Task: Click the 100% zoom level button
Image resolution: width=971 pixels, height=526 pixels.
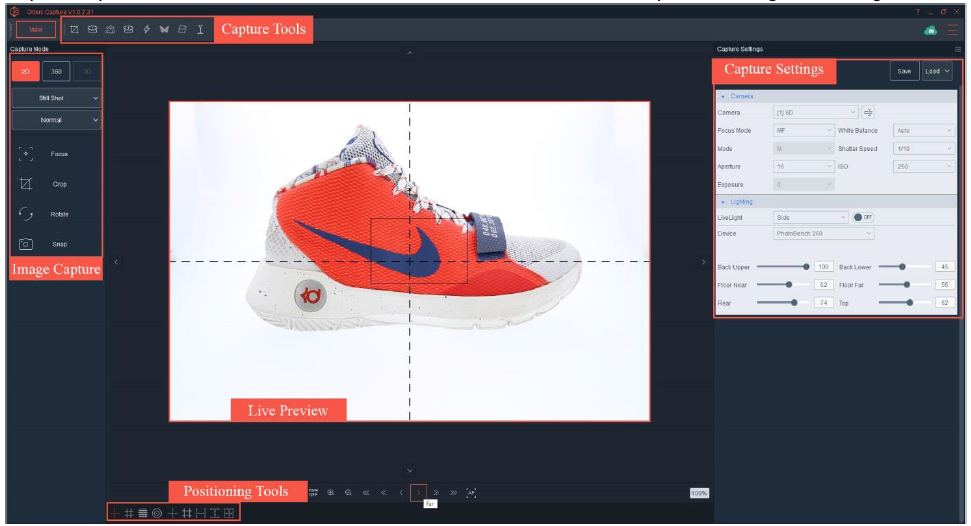Action: pyautogui.click(x=699, y=493)
